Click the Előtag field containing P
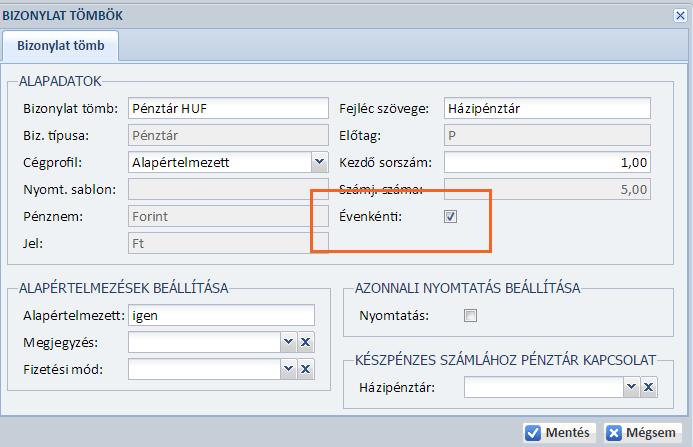Screen dimensions: 693x447 click(545, 135)
